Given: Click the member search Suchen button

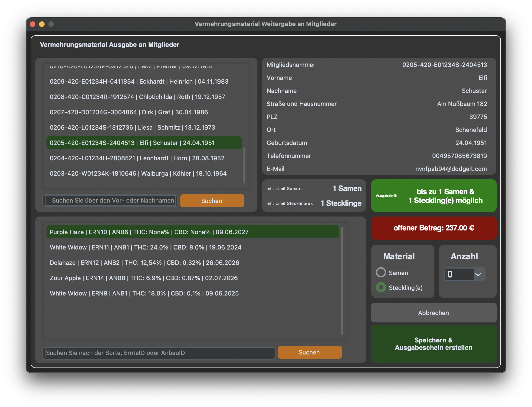Looking at the screenshot, I should [212, 200].
